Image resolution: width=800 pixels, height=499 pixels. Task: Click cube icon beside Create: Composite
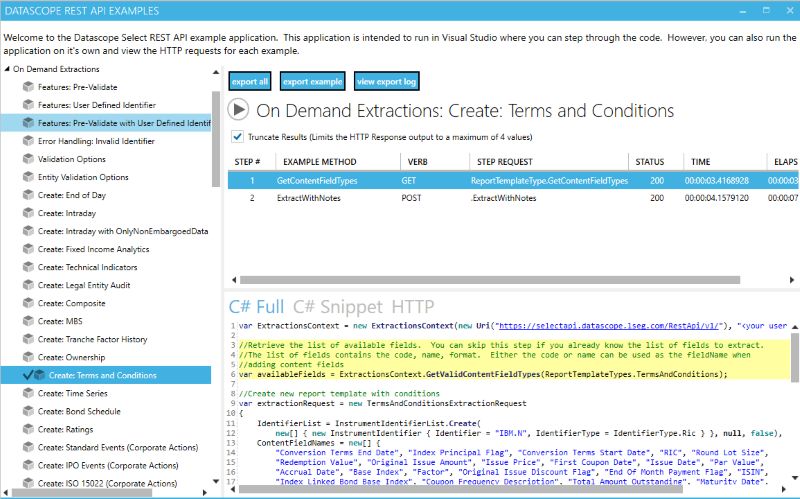click(x=28, y=303)
